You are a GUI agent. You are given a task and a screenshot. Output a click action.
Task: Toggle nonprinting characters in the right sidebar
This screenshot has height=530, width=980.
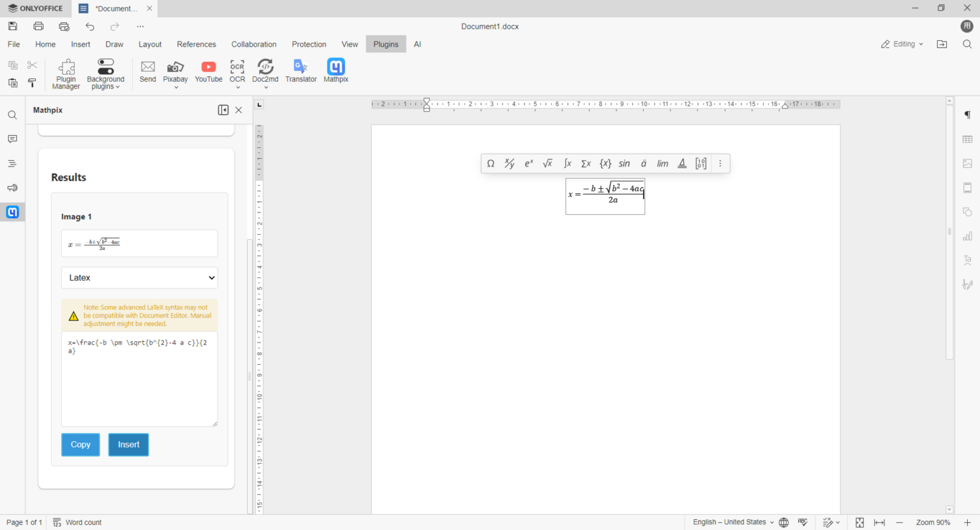[x=967, y=115]
